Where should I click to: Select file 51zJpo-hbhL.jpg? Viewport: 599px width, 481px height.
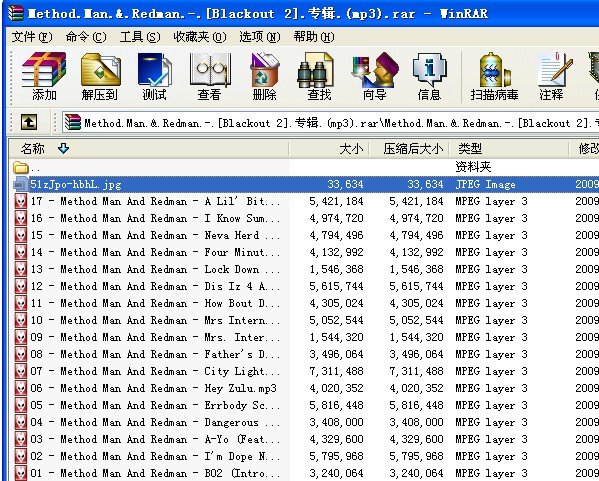304,184
